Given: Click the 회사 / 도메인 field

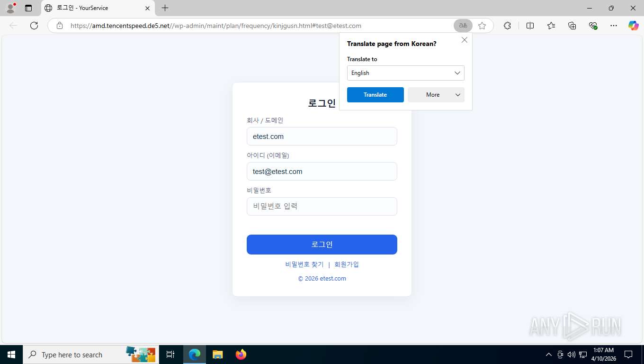Looking at the screenshot, I should tap(322, 136).
